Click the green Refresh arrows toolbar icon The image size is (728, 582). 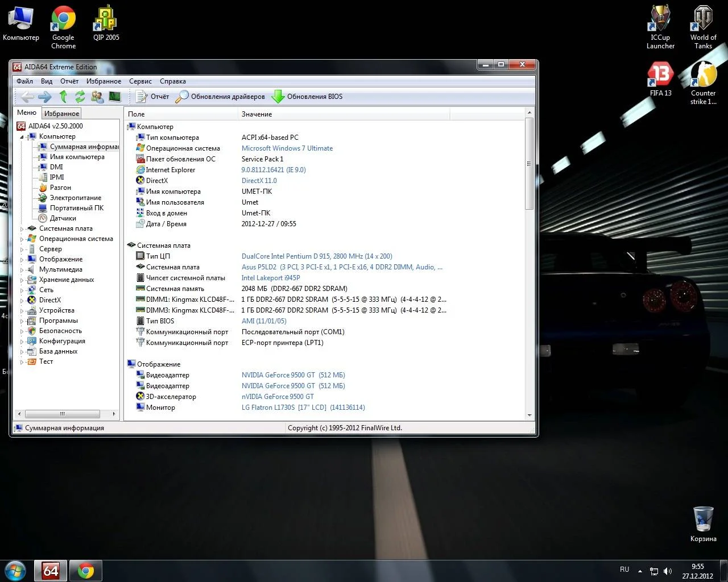tap(80, 97)
